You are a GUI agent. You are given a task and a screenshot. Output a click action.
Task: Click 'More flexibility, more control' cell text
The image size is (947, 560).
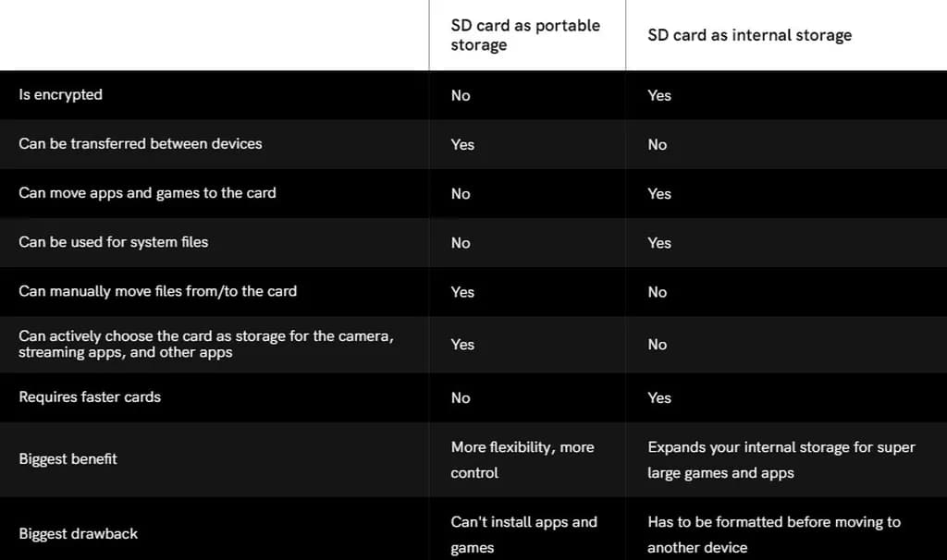[523, 459]
